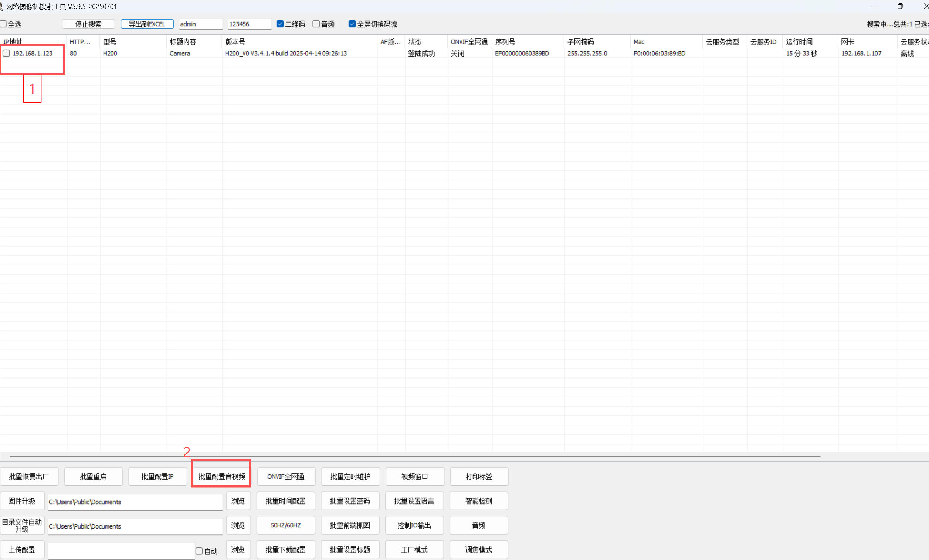The image size is (929, 560).
Task: Open 批量配置音视频 settings
Action: point(222,477)
